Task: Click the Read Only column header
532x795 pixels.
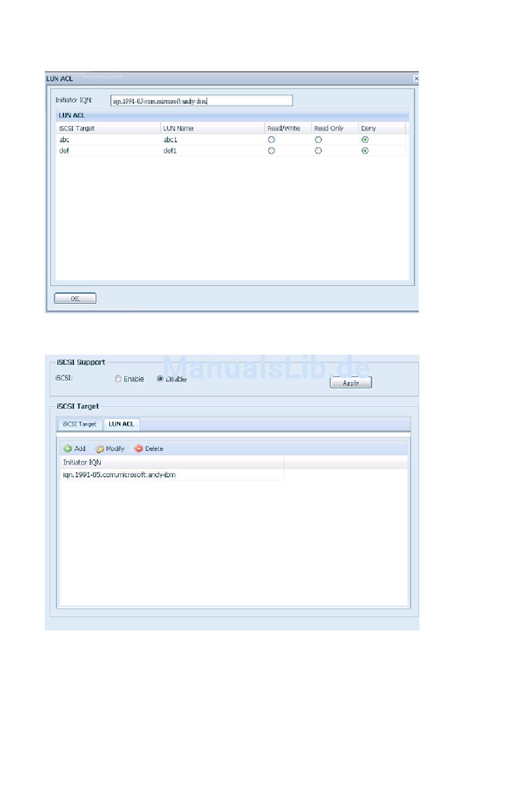Action: coord(335,128)
